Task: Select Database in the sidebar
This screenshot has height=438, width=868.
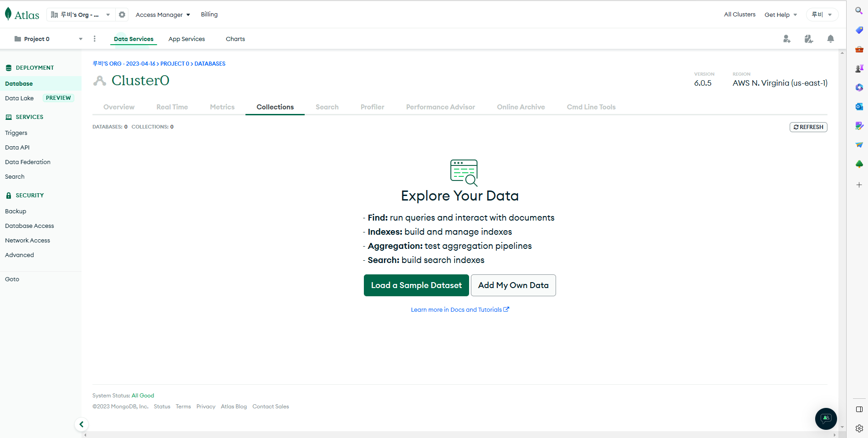Action: click(x=41, y=83)
